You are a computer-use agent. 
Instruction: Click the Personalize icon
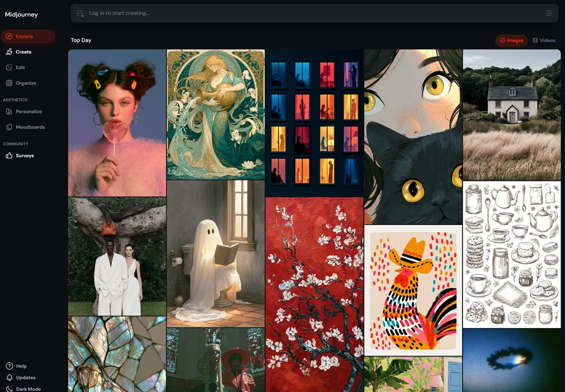click(9, 111)
